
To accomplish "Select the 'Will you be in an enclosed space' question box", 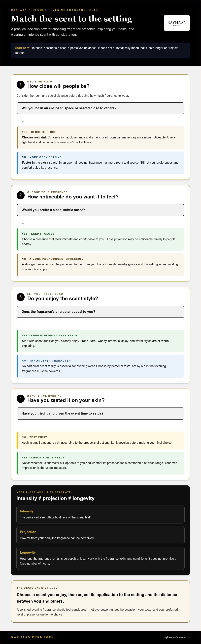I will click(100, 108).
